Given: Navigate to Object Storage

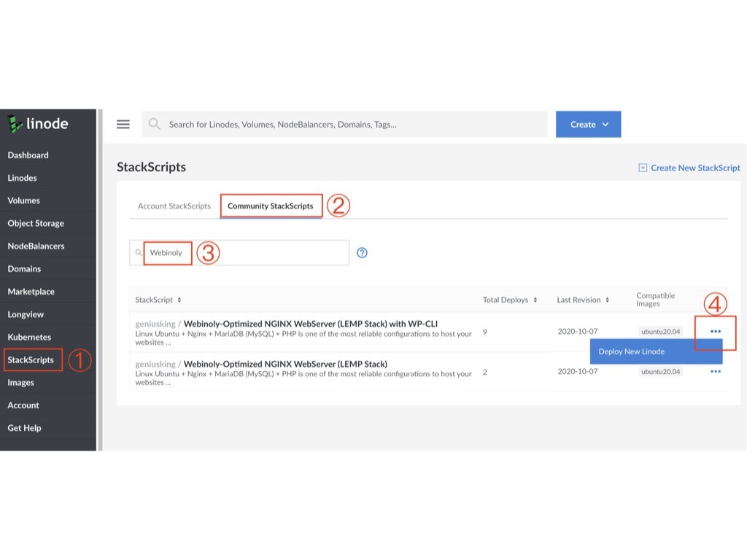Looking at the screenshot, I should tap(36, 223).
